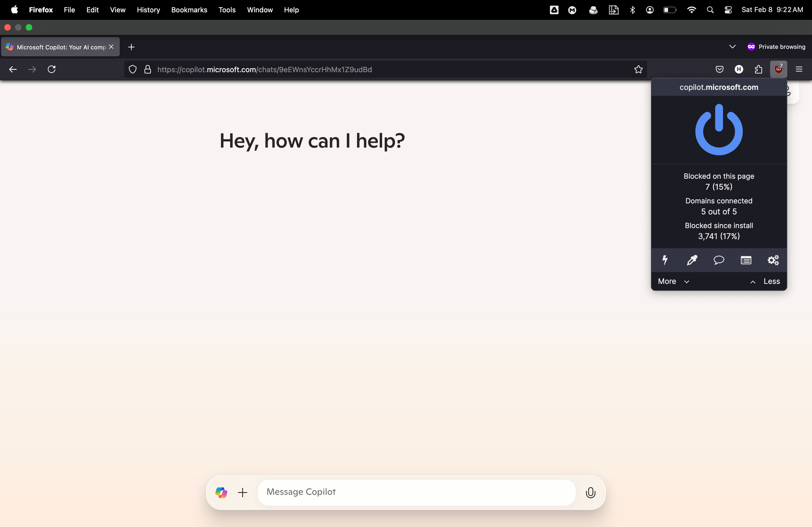This screenshot has height=527, width=812.
Task: Collapse panel with the Less chevron
Action: tap(753, 282)
